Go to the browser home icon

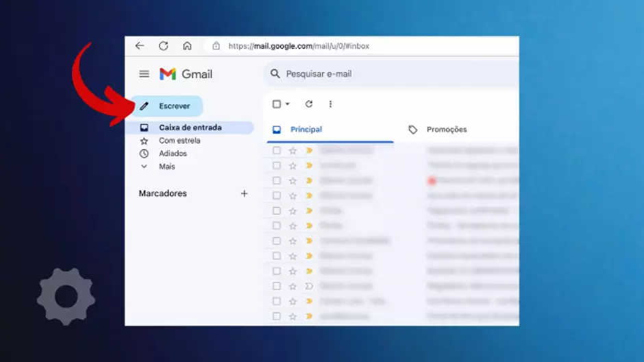click(187, 46)
